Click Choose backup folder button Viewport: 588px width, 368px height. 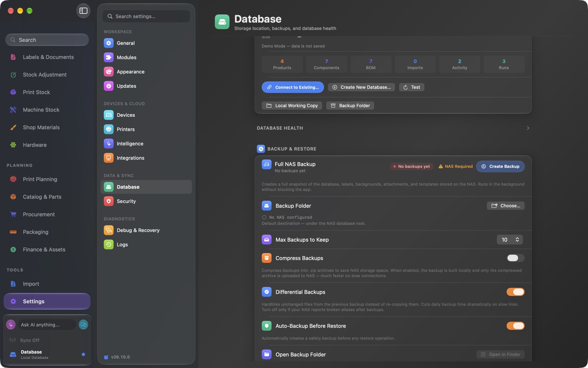click(506, 206)
